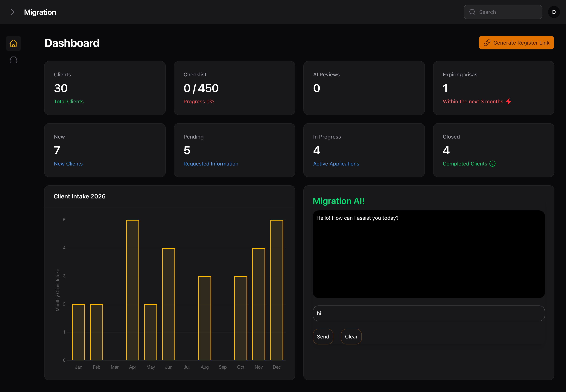Focus the chat input containing hi

429,313
